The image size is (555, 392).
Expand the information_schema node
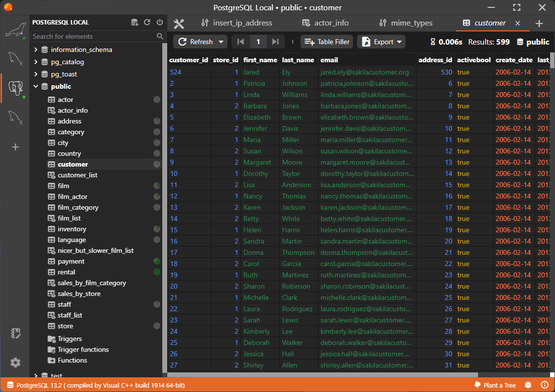coord(35,49)
